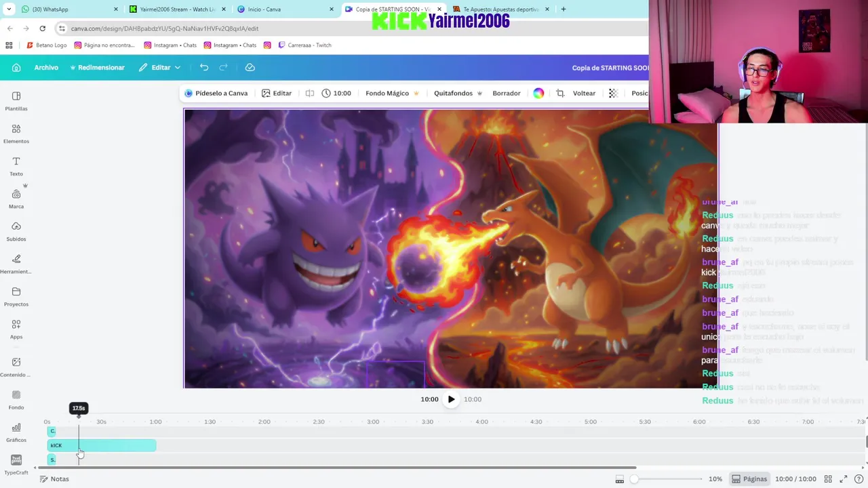The height and width of the screenshot is (488, 868).
Task: Check cloud save status icon
Action: click(x=250, y=68)
